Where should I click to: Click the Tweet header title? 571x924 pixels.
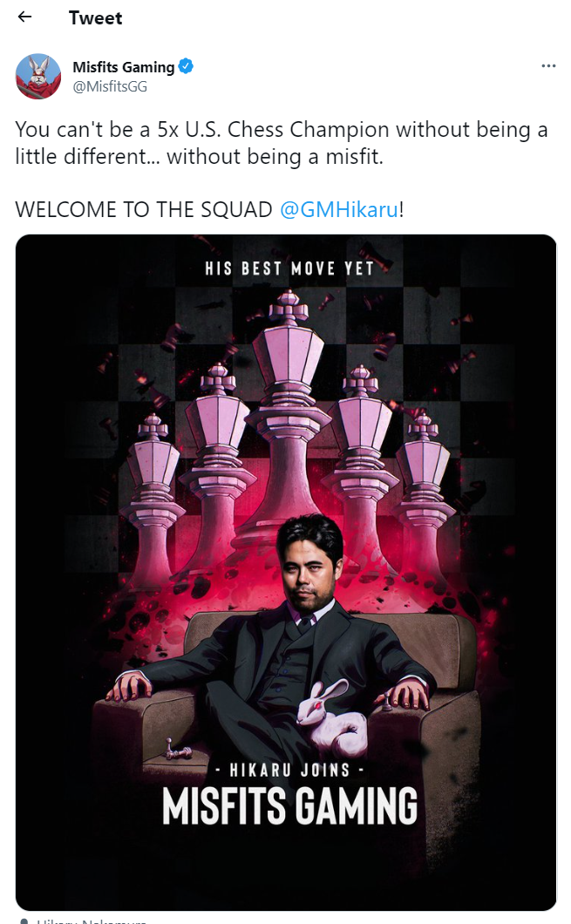click(96, 17)
